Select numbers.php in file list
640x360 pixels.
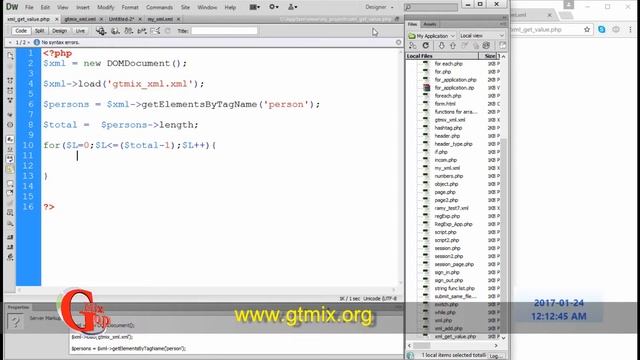449,176
